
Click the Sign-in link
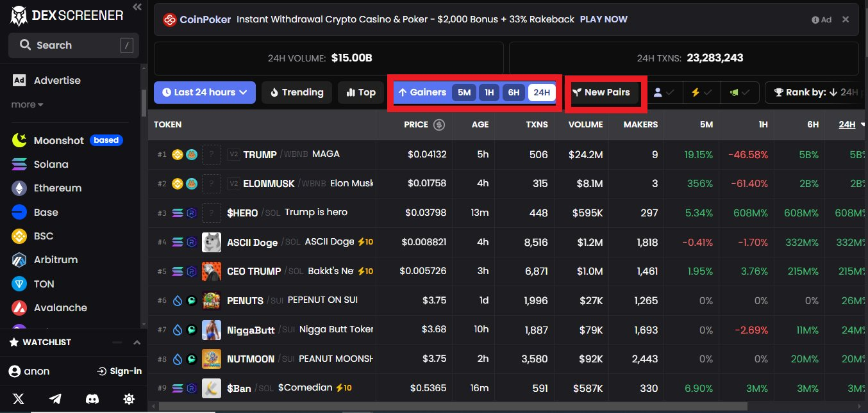click(119, 371)
